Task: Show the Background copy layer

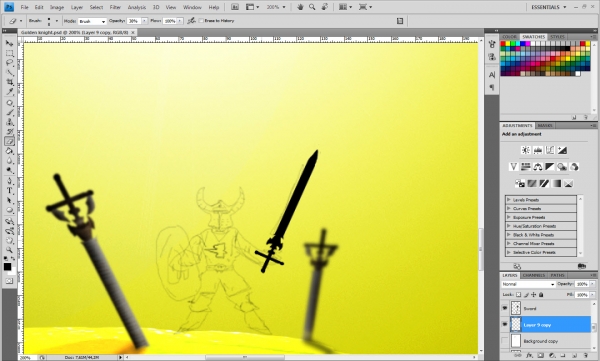Action: coord(505,341)
